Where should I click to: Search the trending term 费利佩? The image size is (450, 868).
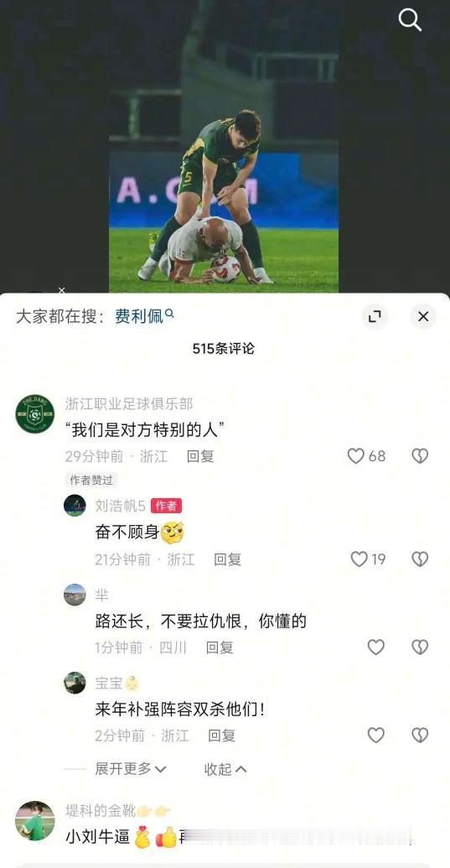tap(144, 316)
